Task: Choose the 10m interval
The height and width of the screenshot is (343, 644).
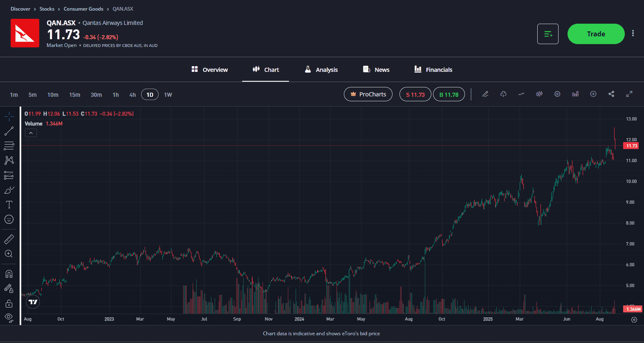Action: [53, 95]
